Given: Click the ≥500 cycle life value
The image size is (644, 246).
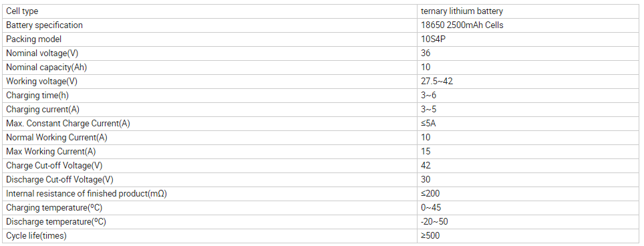Looking at the screenshot, I should [430, 236].
